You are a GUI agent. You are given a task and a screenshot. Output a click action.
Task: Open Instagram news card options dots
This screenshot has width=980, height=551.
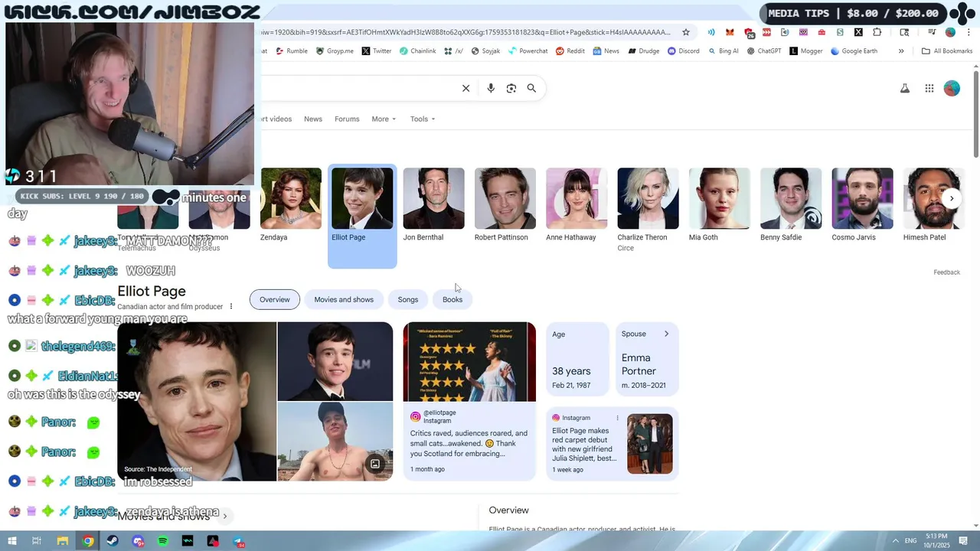pyautogui.click(x=617, y=418)
